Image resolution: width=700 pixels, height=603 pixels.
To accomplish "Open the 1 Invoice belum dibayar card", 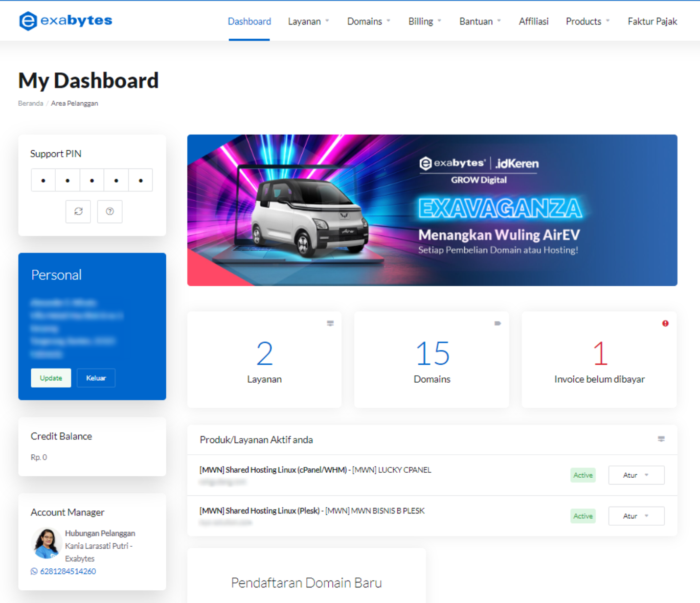I will [599, 360].
